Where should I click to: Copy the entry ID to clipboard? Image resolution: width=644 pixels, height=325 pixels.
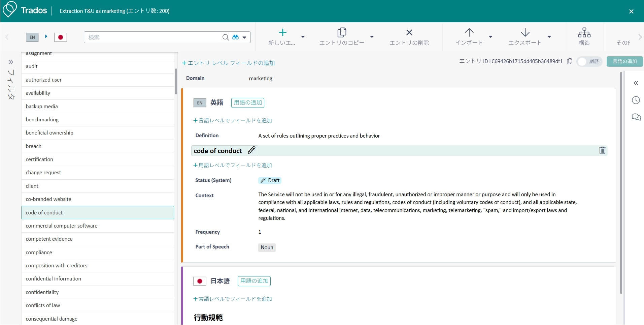point(569,61)
